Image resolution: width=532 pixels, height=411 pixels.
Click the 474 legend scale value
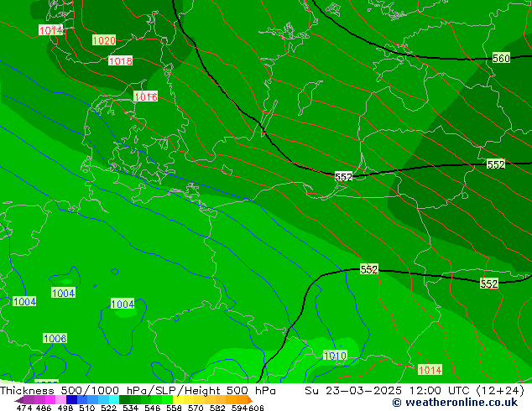point(24,408)
